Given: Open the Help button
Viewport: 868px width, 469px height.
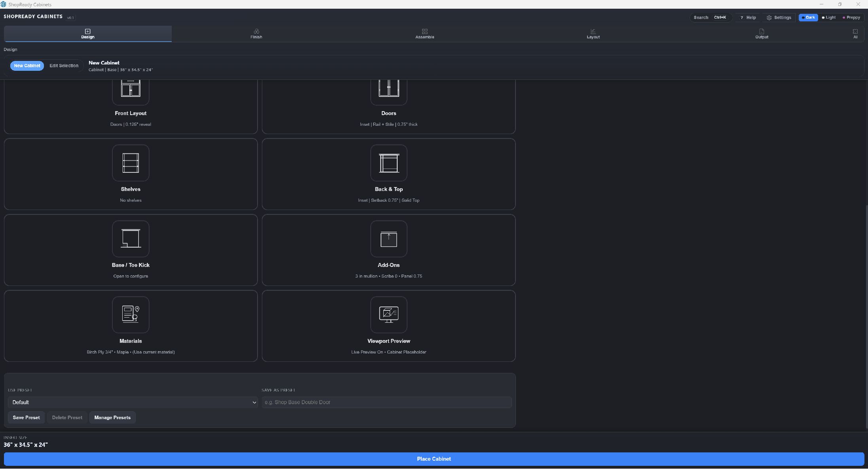Looking at the screenshot, I should 748,17.
